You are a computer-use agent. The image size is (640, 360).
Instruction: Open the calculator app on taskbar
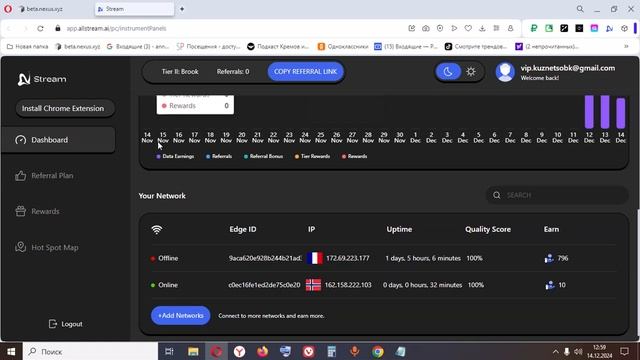click(331, 351)
